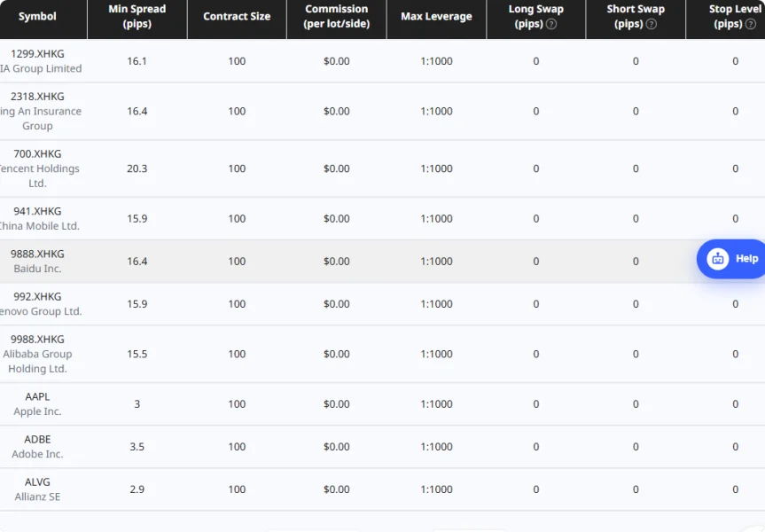Click the Short Swap help question icon
765x532 pixels.
652,24
